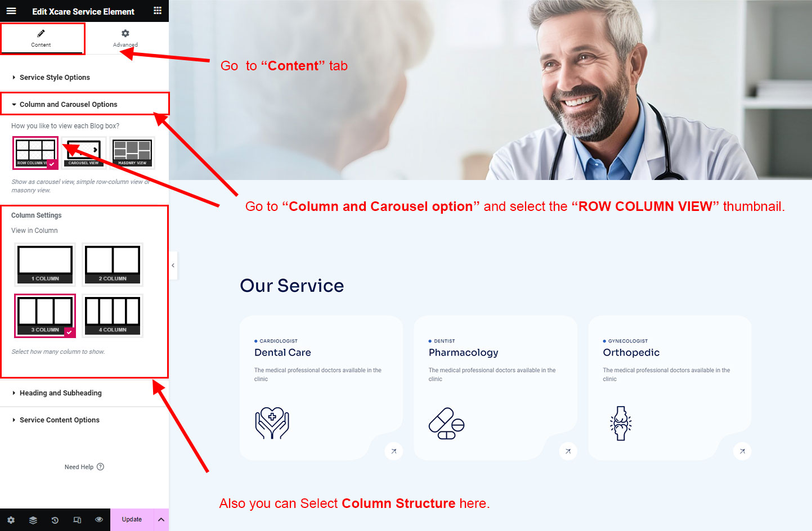Open page settings gear in bottom bar
The height and width of the screenshot is (531, 812).
pyautogui.click(x=11, y=520)
